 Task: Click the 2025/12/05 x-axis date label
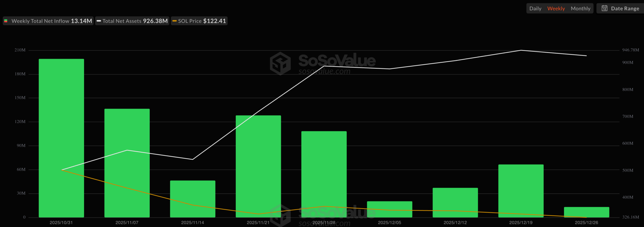(390, 222)
